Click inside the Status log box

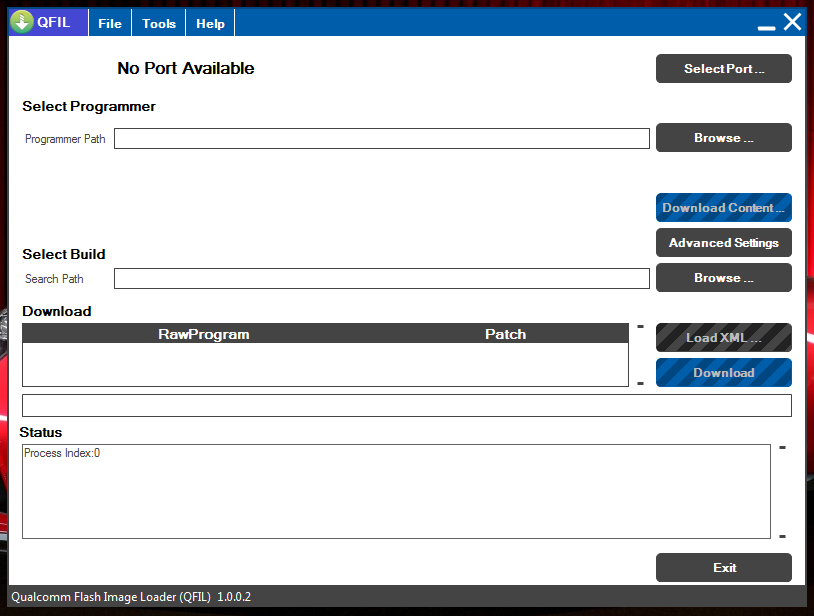[x=396, y=491]
